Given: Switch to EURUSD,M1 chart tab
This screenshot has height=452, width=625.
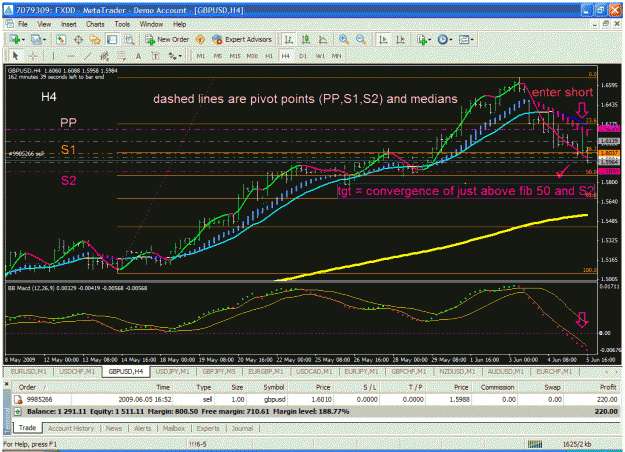Looking at the screenshot, I should pos(29,371).
